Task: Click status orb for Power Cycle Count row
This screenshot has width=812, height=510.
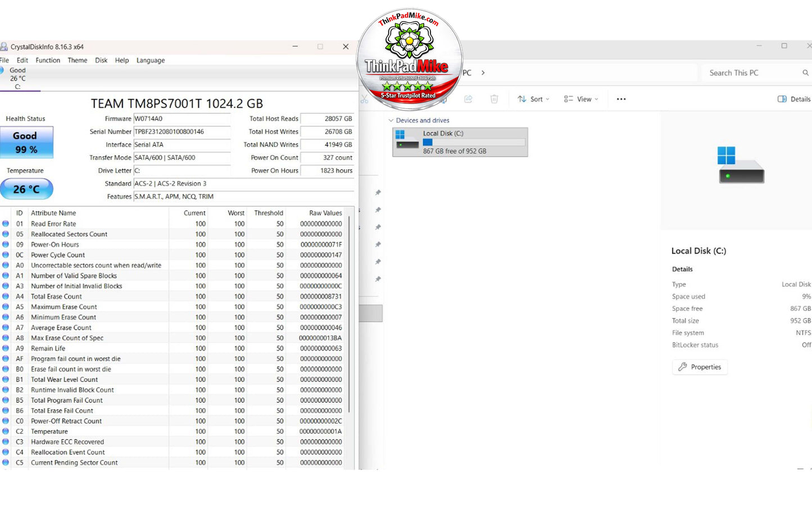Action: tap(6, 255)
